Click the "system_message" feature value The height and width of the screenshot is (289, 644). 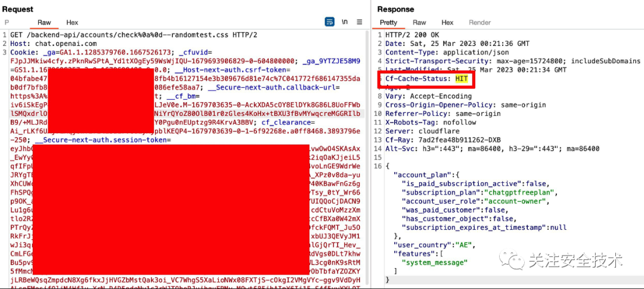[x=435, y=262]
